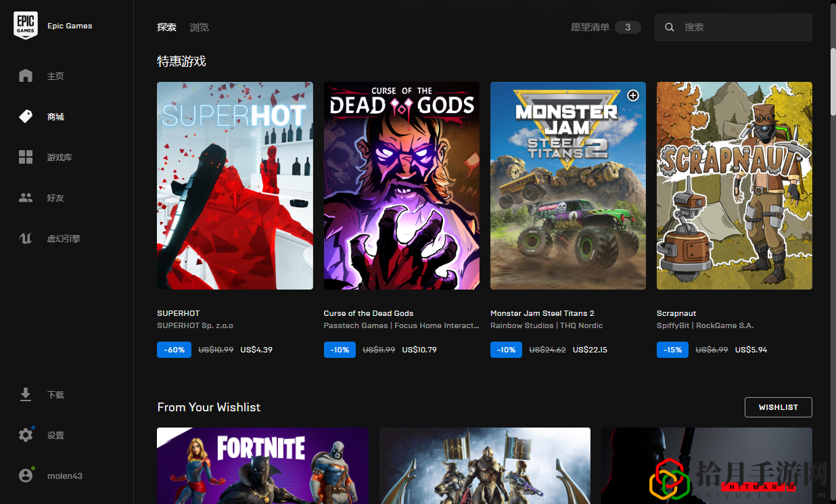
Task: Open the 愿望清单 wishlist link
Action: 590,27
